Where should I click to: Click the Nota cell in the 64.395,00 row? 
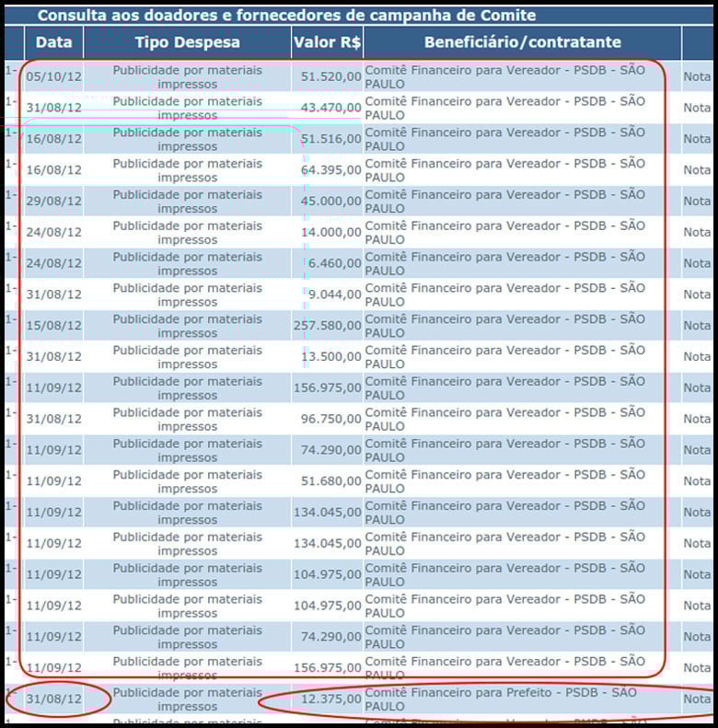[697, 170]
